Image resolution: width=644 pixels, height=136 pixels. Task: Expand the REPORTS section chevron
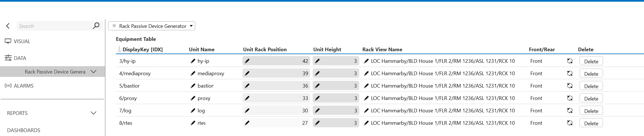pos(93,113)
